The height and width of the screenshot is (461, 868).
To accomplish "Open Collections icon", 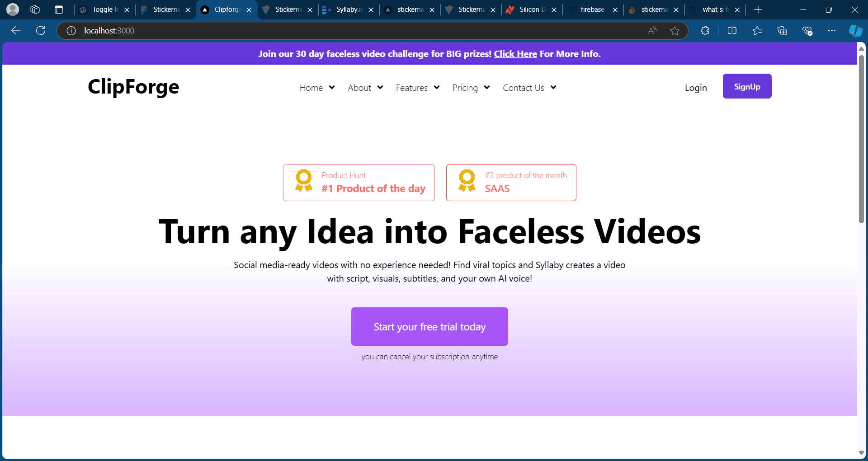I will pos(782,30).
